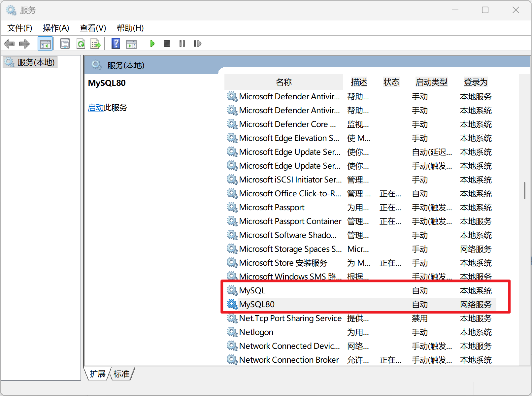The width and height of the screenshot is (532, 396).
Task: Select Network Connected Devic... service
Action: pos(289,346)
